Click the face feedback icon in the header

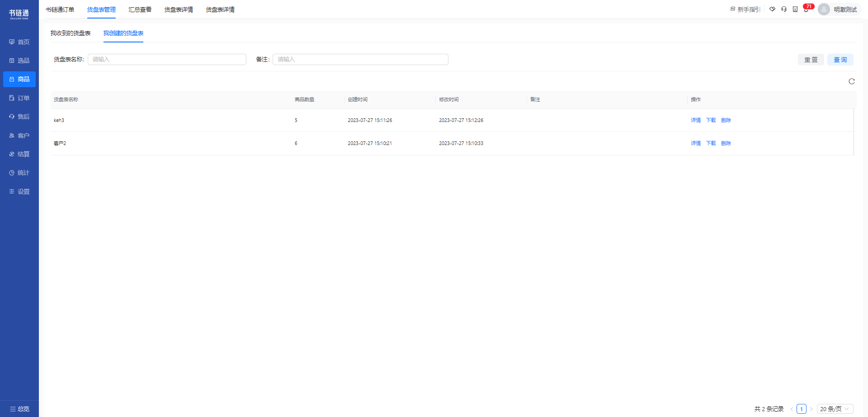795,9
